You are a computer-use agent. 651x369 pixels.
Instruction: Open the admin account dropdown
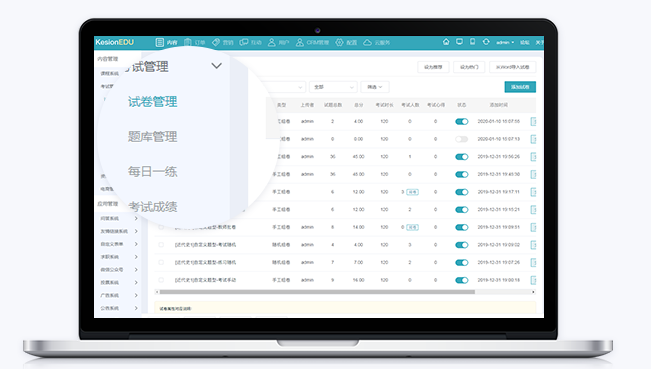505,42
